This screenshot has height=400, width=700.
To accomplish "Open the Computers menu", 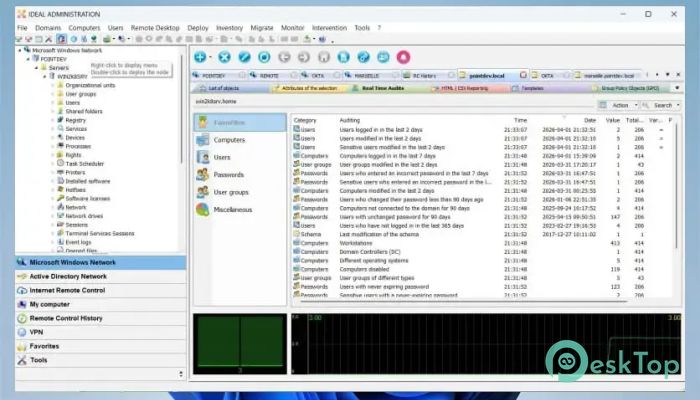I will (x=84, y=28).
